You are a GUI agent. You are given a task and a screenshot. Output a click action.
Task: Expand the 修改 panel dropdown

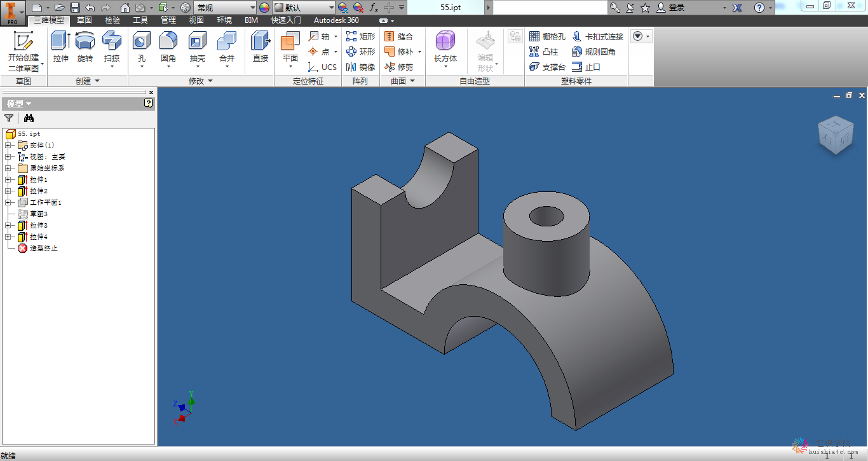click(x=201, y=81)
